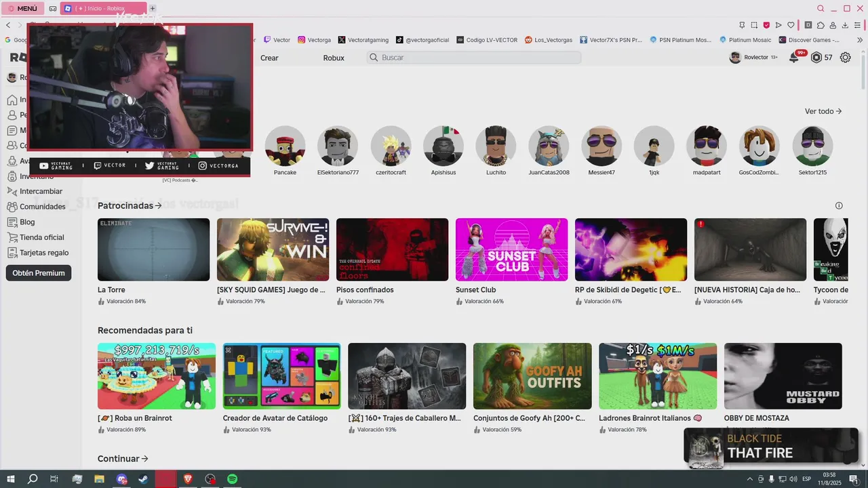The height and width of the screenshot is (488, 868).
Task: Open browser extensions puzzle icon
Action: pos(821,25)
